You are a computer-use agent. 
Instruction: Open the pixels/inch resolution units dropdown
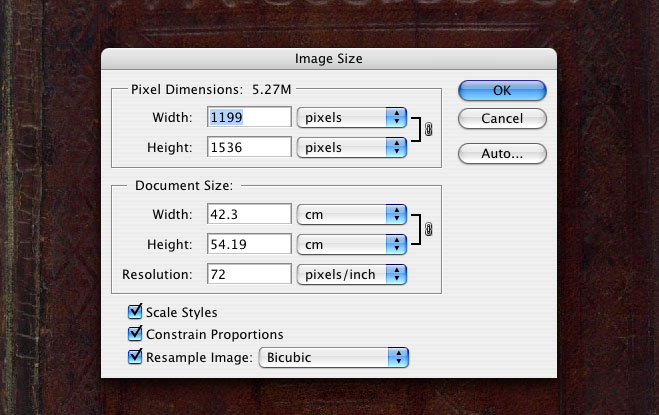[352, 275]
